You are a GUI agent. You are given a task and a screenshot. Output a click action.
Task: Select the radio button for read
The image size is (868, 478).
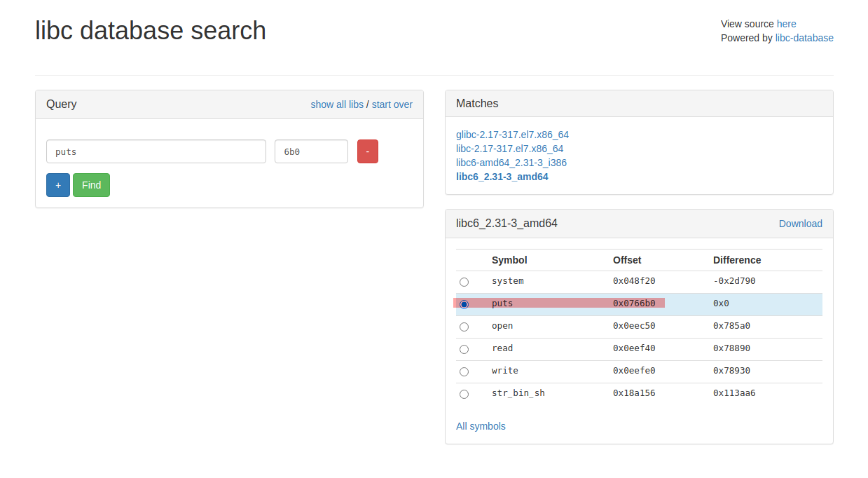[x=464, y=349]
